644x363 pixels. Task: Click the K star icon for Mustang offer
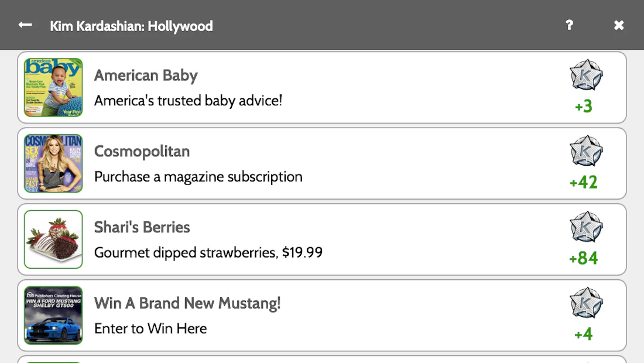586,303
